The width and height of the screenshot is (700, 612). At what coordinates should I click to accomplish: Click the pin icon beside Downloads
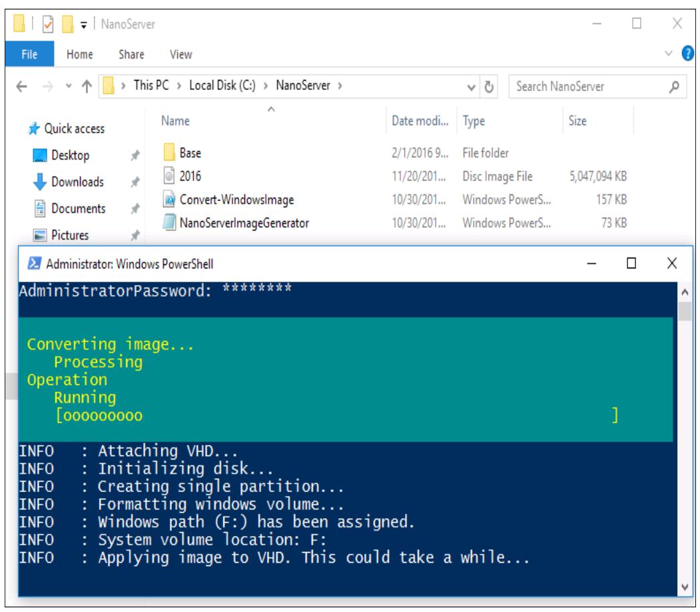coord(135,182)
